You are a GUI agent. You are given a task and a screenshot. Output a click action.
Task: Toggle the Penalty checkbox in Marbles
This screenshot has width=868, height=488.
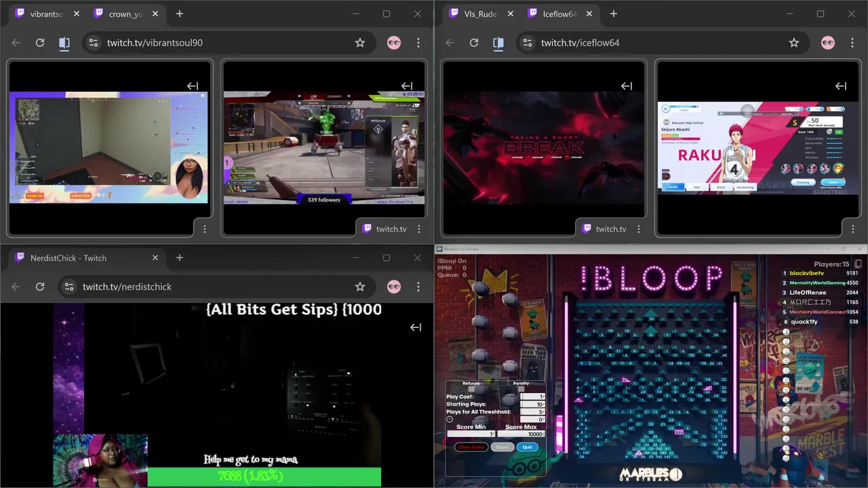521,389
